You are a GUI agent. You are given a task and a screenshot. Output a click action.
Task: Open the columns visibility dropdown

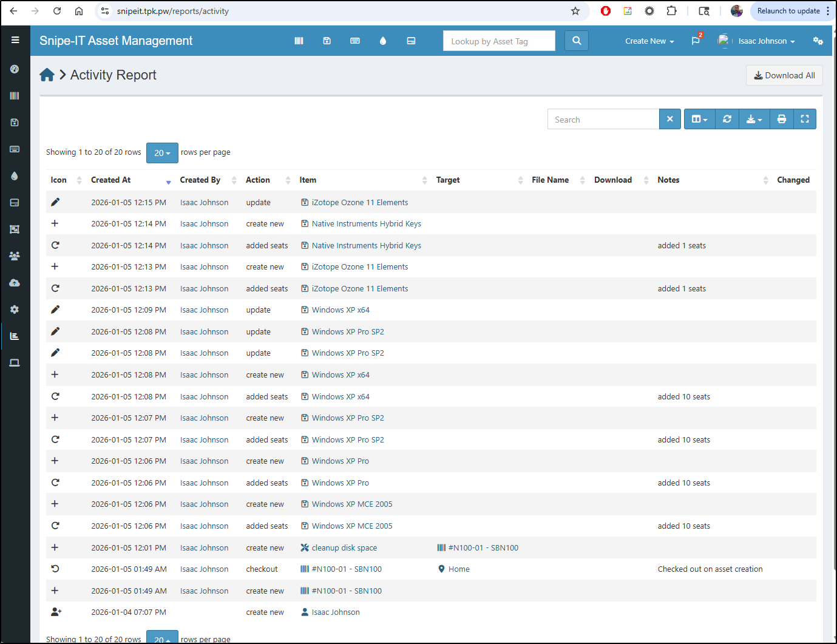699,119
